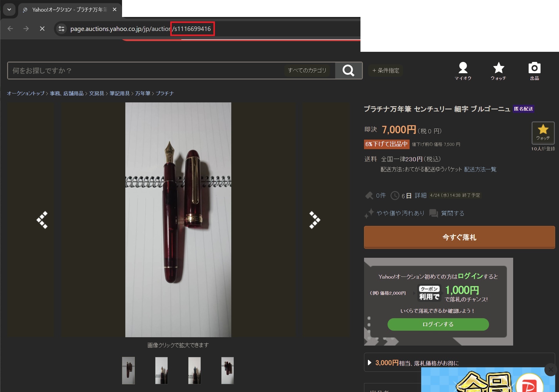Viewport: 559px width, 392px height.
Task: Click the 10人が登録 watch count
Action: coord(543,149)
